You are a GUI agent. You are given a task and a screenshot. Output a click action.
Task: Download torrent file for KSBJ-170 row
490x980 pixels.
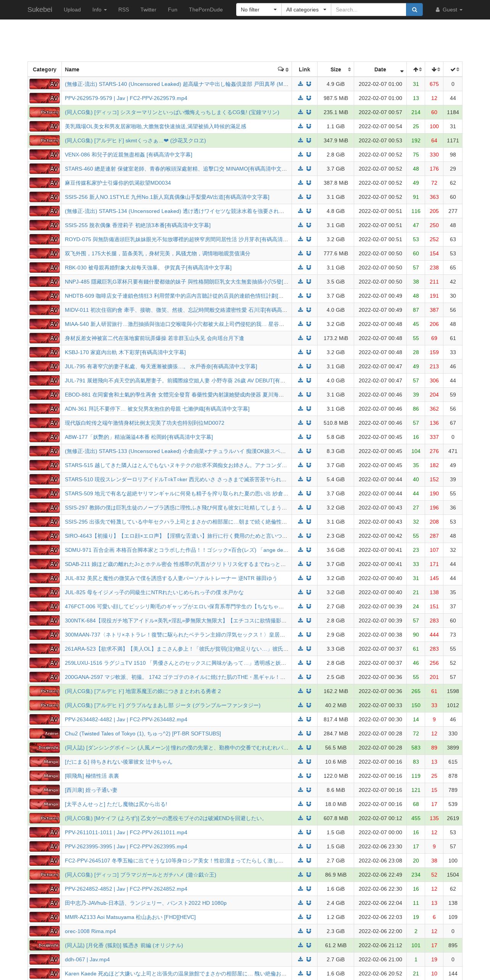coord(301,352)
